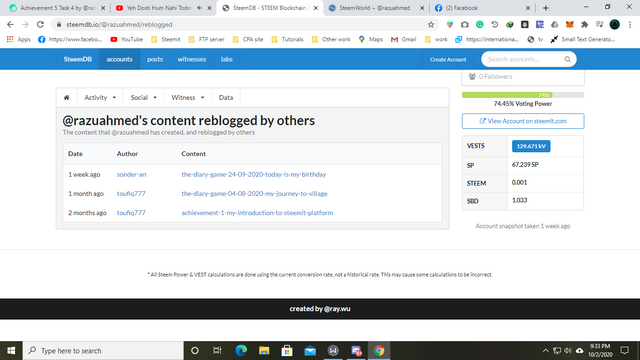
Task: Expand the Activity dropdown
Action: click(100, 98)
